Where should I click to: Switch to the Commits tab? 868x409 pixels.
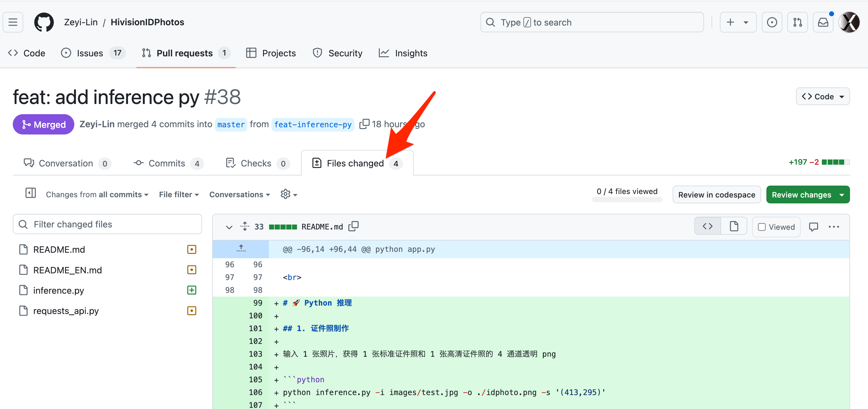pos(167,163)
